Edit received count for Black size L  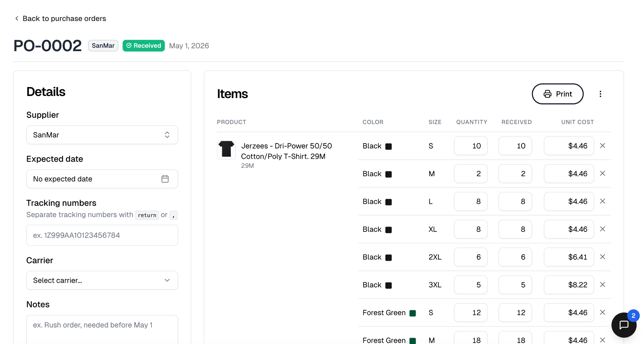point(515,201)
